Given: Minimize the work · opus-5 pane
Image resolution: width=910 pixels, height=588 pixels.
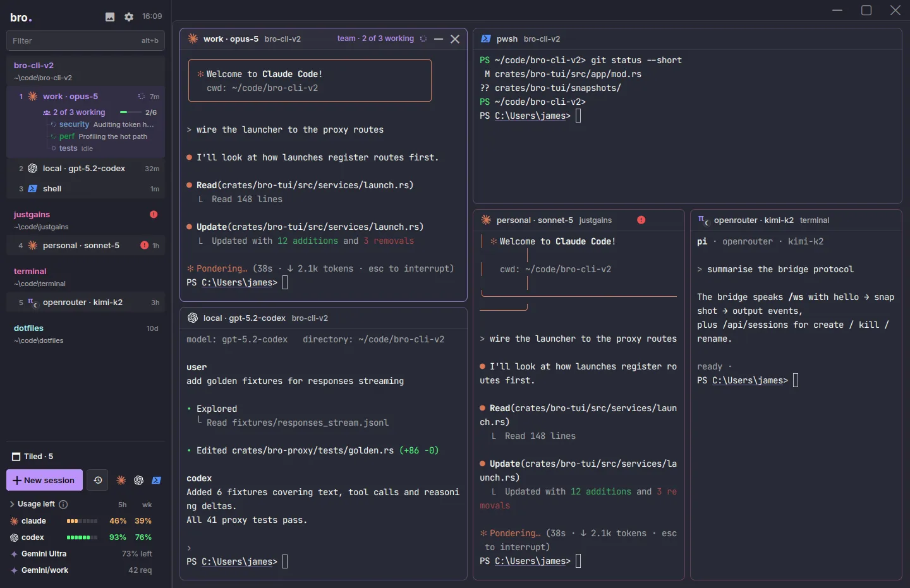Looking at the screenshot, I should coord(439,39).
